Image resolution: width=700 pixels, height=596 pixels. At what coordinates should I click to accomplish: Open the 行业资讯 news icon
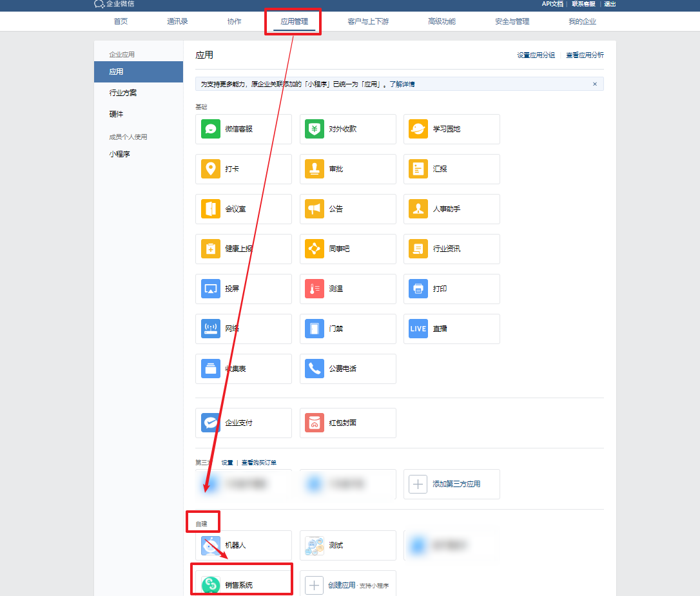click(x=418, y=249)
